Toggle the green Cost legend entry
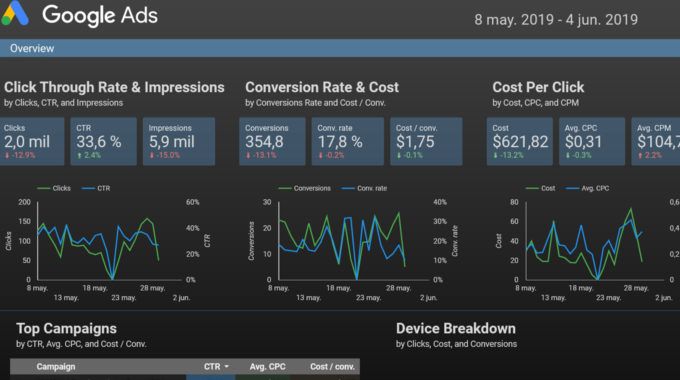This screenshot has width=680, height=380. click(540, 188)
